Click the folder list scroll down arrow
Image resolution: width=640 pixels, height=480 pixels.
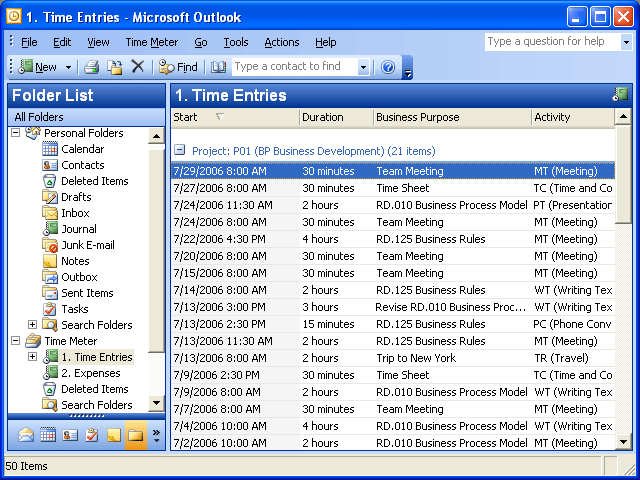point(156,403)
